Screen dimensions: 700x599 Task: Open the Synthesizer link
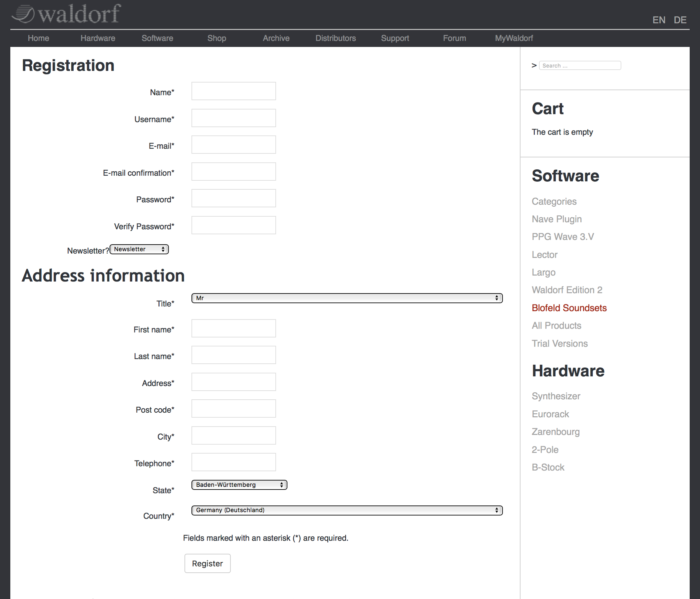[556, 396]
